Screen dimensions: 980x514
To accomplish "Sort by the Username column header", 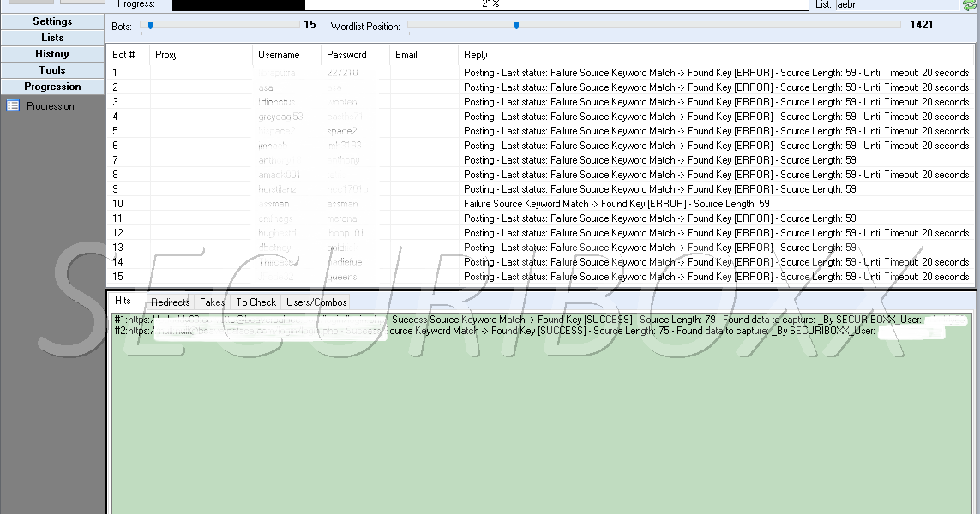I will [x=287, y=55].
